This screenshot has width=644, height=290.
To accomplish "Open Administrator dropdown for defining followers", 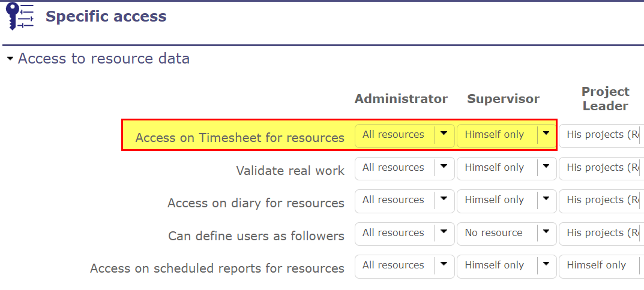I will 444,233.
